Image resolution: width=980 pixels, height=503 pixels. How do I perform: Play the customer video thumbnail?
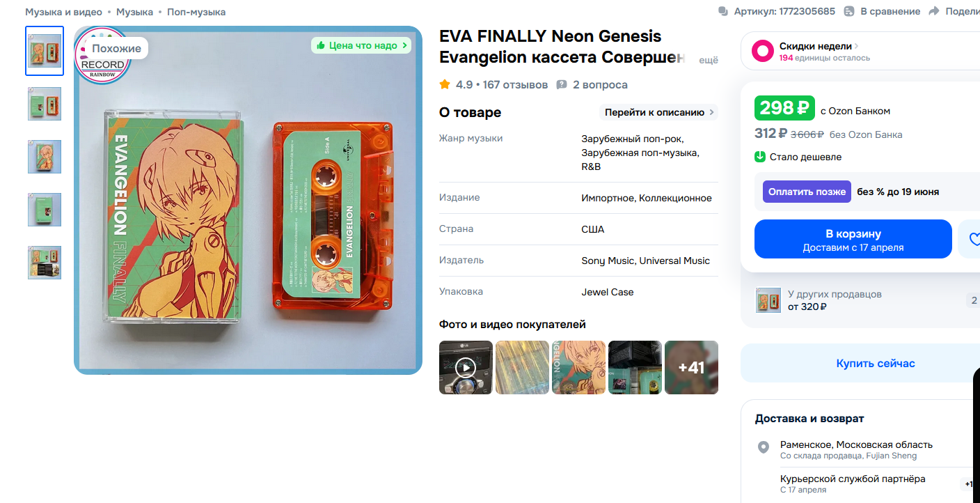[x=466, y=367]
